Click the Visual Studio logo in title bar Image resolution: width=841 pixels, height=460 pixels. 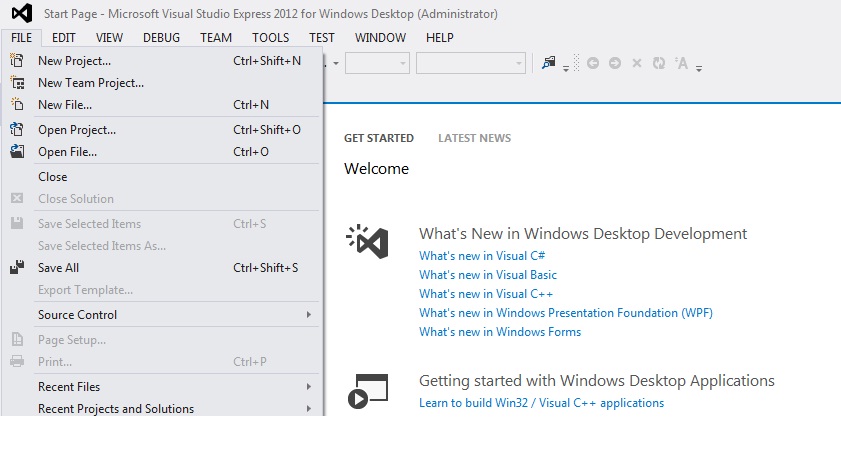tap(21, 14)
